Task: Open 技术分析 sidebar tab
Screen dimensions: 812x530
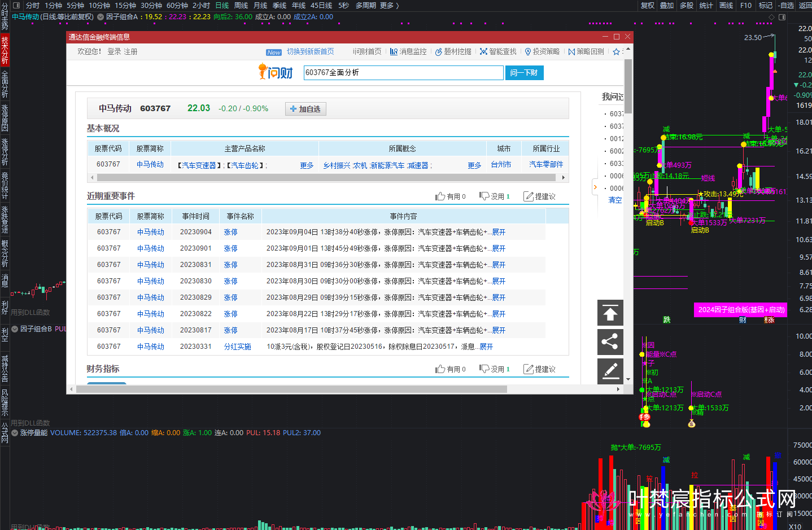Action: pos(5,50)
